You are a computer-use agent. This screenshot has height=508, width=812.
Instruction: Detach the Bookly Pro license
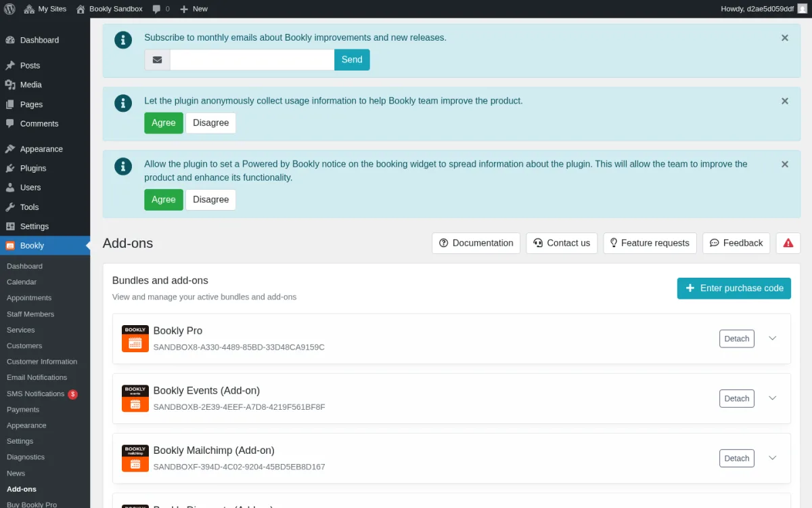[737, 339]
